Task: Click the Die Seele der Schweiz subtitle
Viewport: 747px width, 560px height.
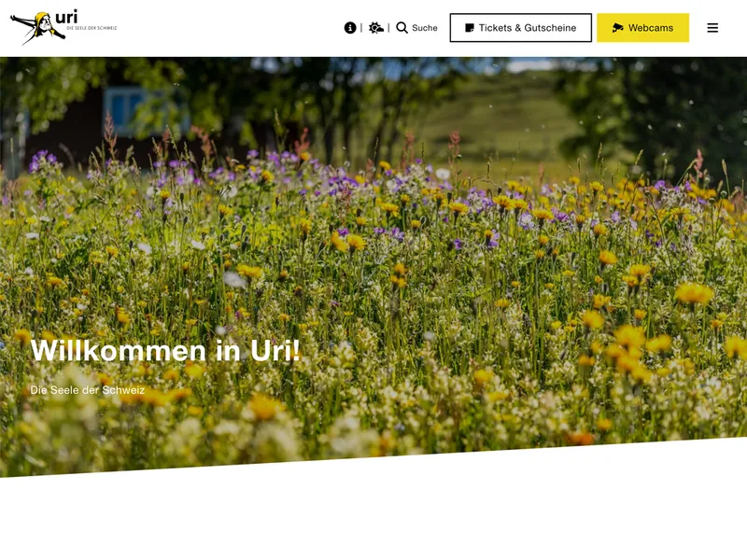Action: [x=88, y=390]
